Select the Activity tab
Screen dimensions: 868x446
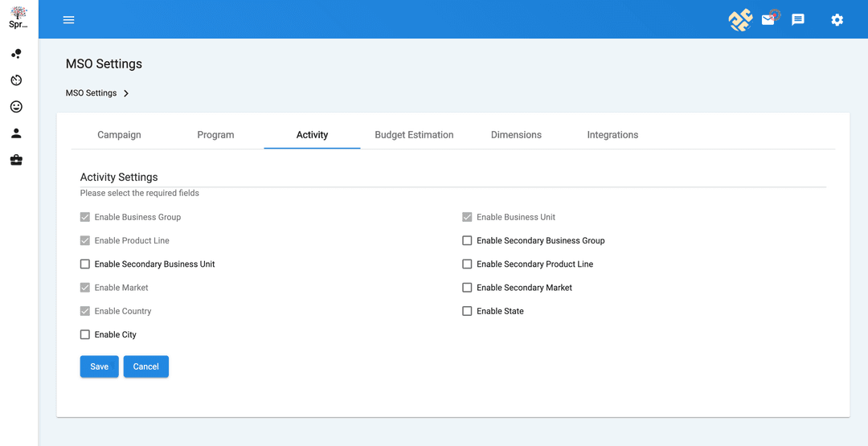pyautogui.click(x=312, y=134)
